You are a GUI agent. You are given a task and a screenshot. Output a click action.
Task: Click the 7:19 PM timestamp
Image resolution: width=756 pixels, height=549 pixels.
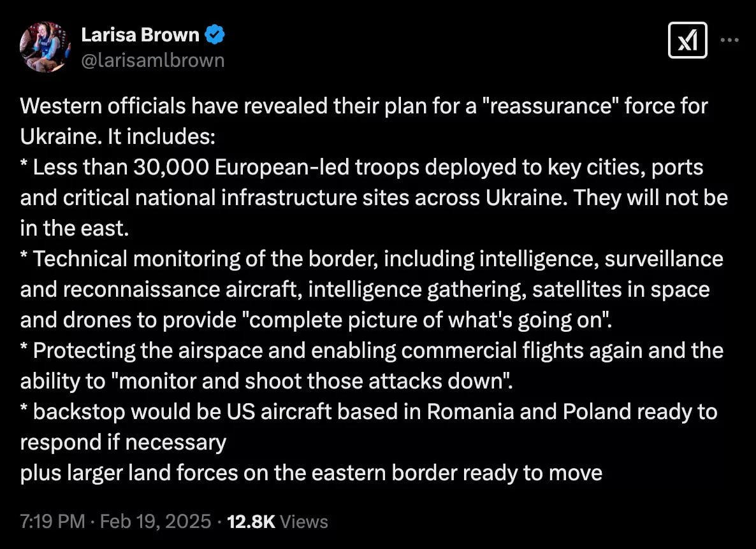tap(52, 522)
